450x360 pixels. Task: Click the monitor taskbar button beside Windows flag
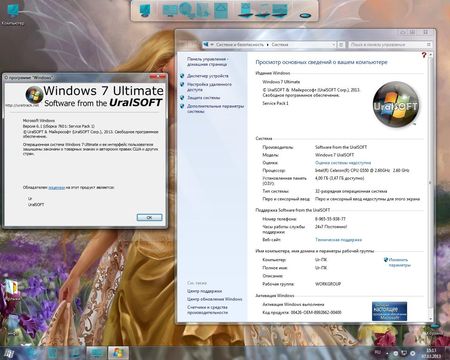97,353
